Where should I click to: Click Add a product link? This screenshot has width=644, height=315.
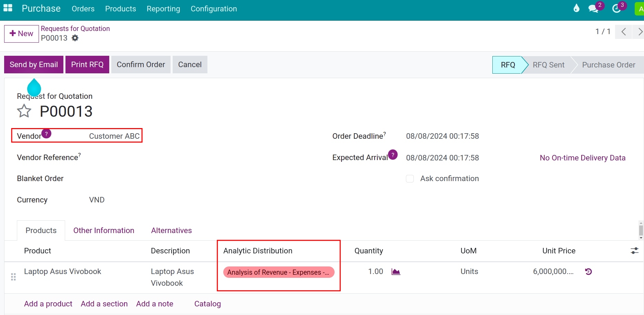click(48, 304)
